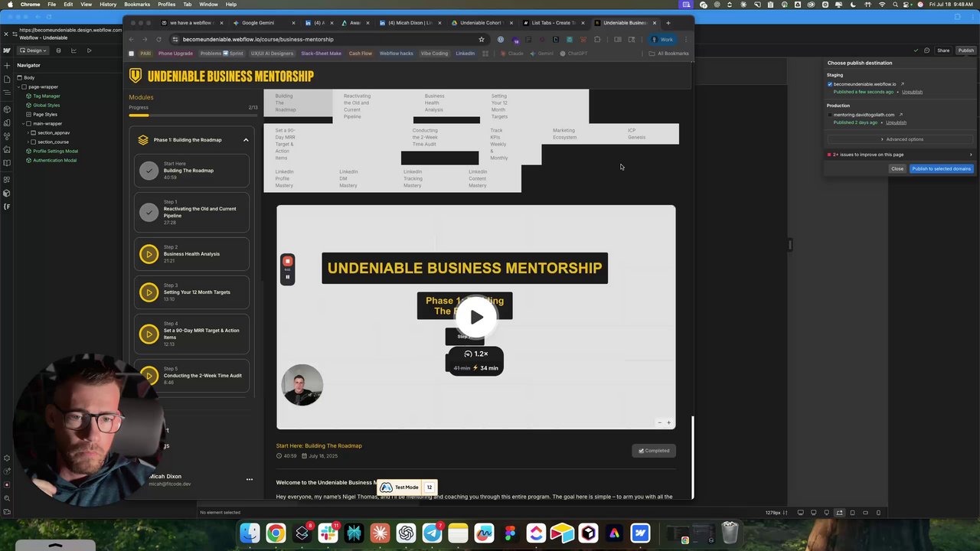Open Trash in the Dock
This screenshot has width=980, height=551.
730,533
